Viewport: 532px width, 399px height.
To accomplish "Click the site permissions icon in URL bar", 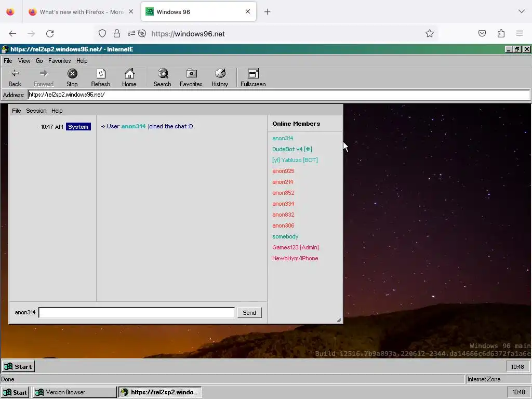I will [x=131, y=33].
